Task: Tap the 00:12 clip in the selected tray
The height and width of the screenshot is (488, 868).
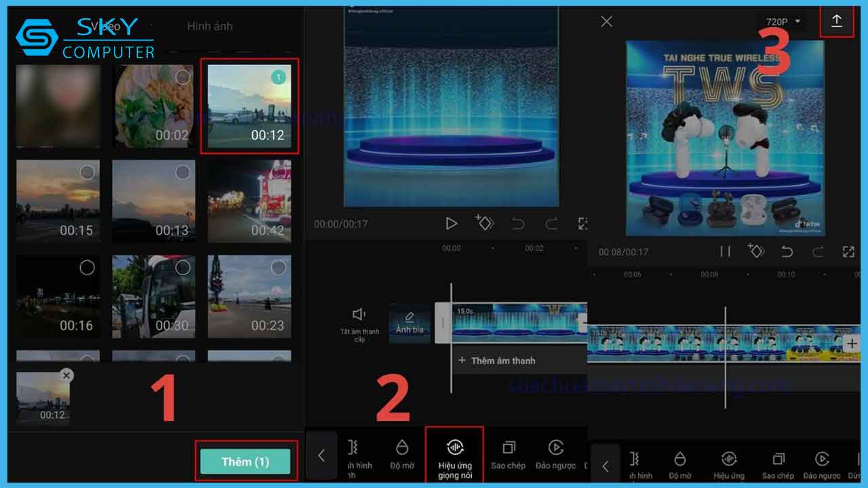Action: (43, 398)
